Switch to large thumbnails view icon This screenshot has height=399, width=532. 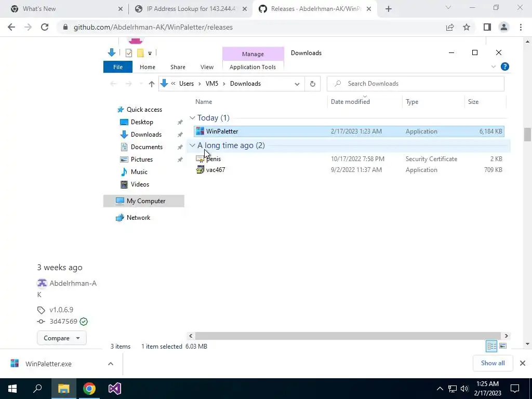point(503,346)
